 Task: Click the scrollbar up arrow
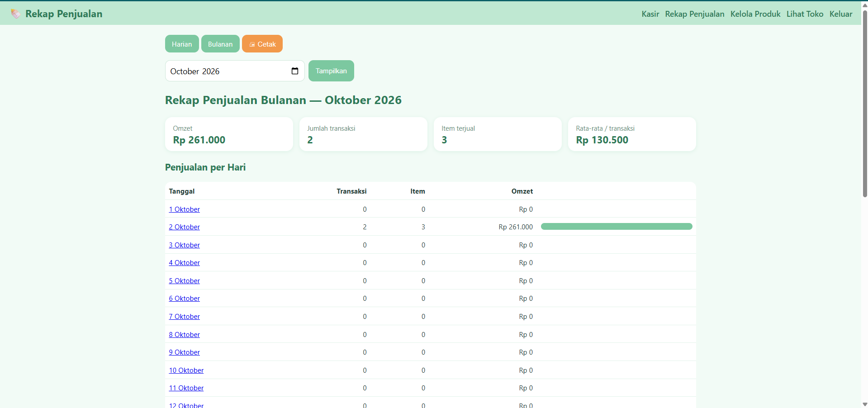click(x=865, y=5)
